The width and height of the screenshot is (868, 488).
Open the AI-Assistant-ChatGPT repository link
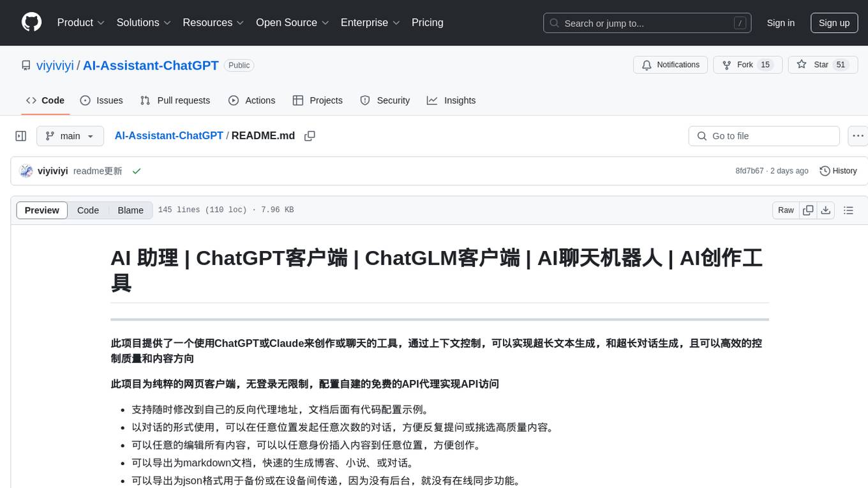click(151, 65)
